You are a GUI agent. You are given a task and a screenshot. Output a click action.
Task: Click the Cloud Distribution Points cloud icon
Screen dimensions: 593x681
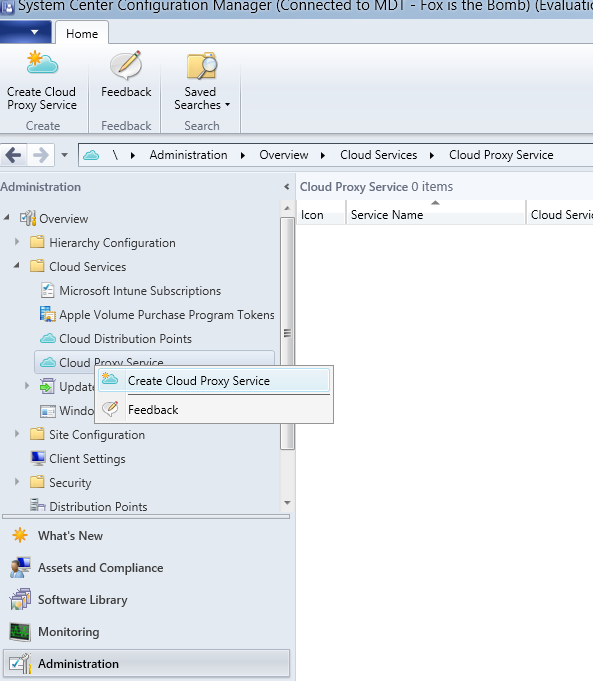48,338
